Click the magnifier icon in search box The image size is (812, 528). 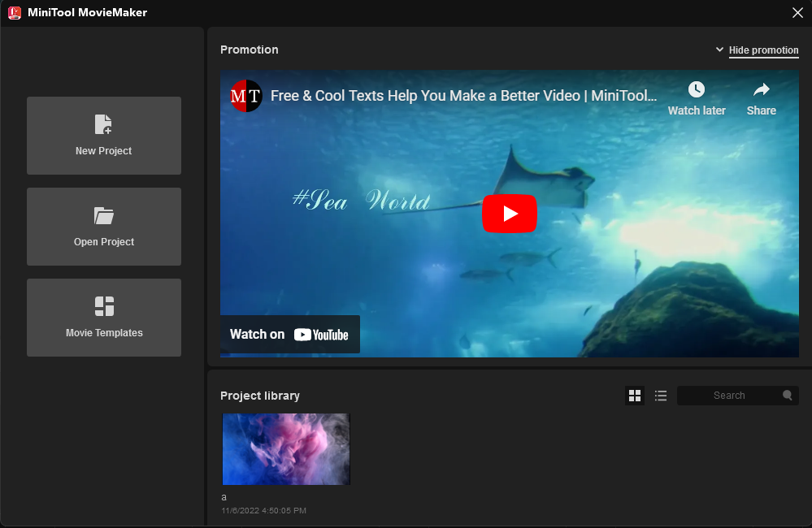[x=788, y=396]
